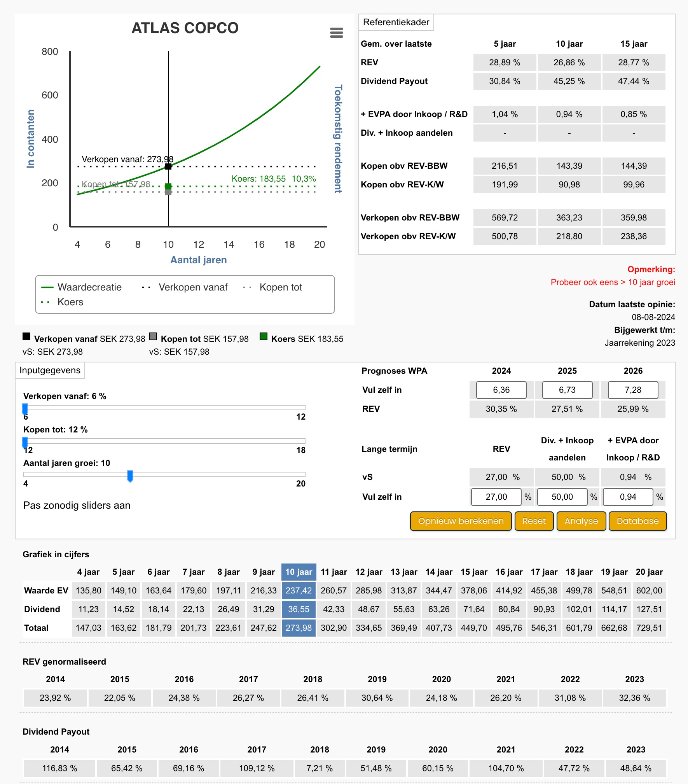Click the Dividend Payout 2014 value 116,83 %

pos(59,768)
